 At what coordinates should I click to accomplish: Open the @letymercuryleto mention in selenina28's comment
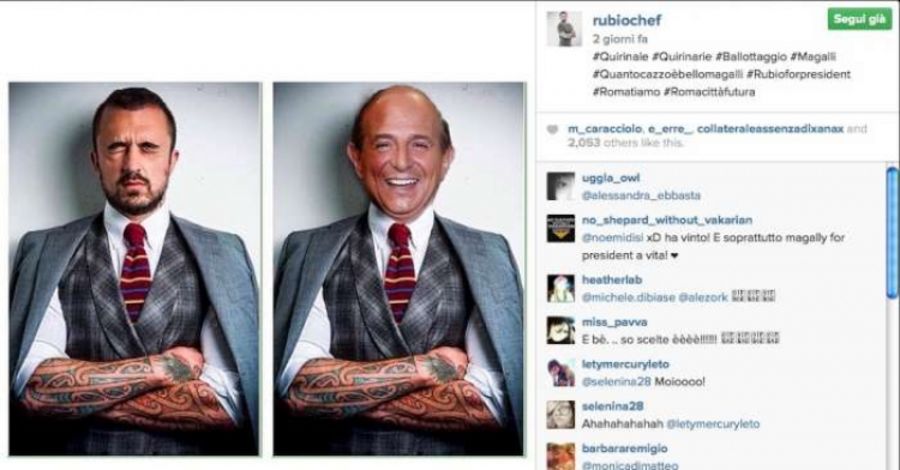coord(712,424)
